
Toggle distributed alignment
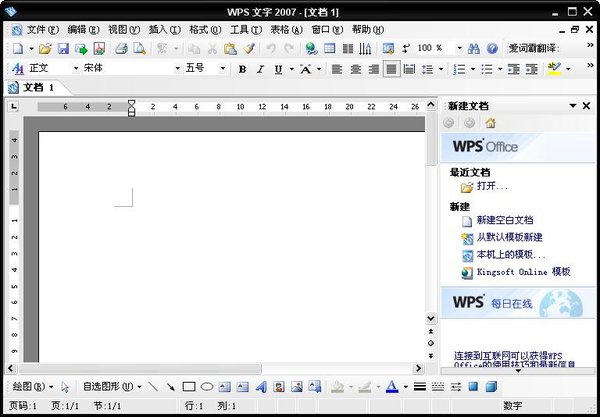(409, 69)
